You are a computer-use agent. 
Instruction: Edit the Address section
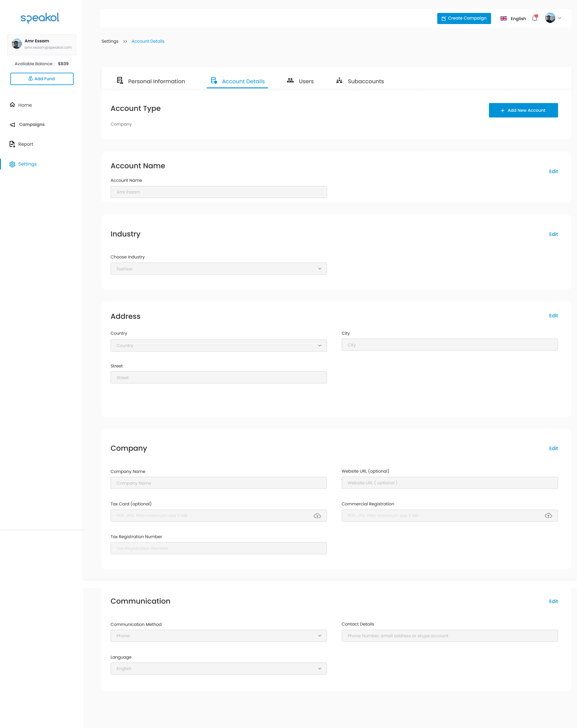click(x=553, y=316)
